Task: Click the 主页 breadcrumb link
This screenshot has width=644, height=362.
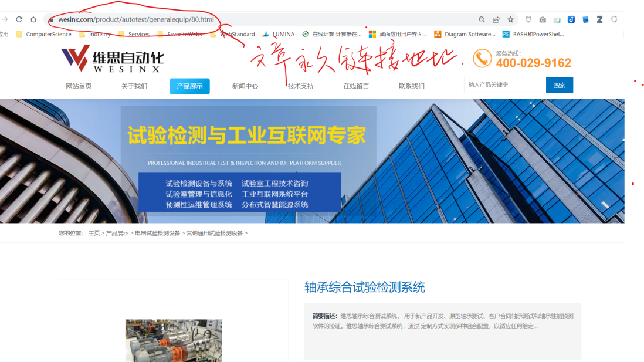Action: (94, 233)
